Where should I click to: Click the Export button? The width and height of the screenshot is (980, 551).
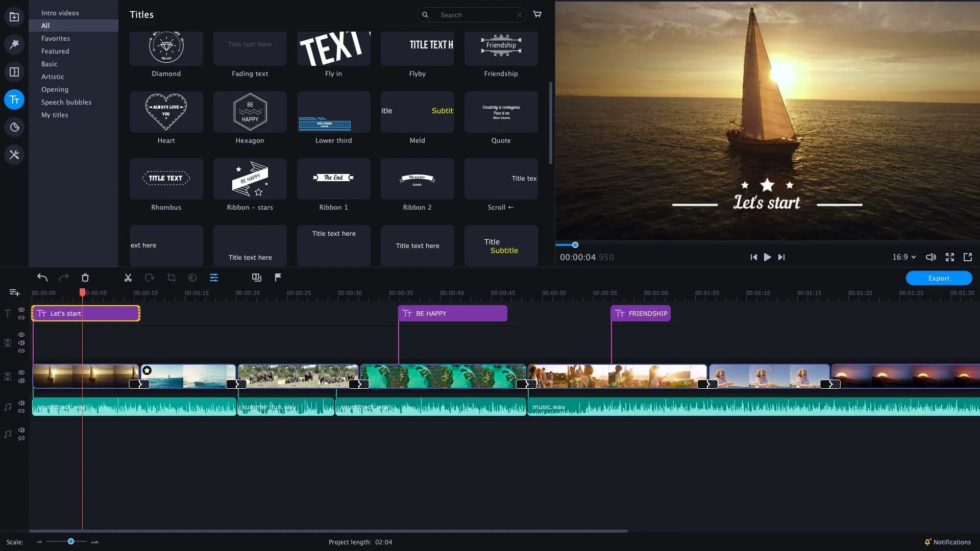point(939,278)
